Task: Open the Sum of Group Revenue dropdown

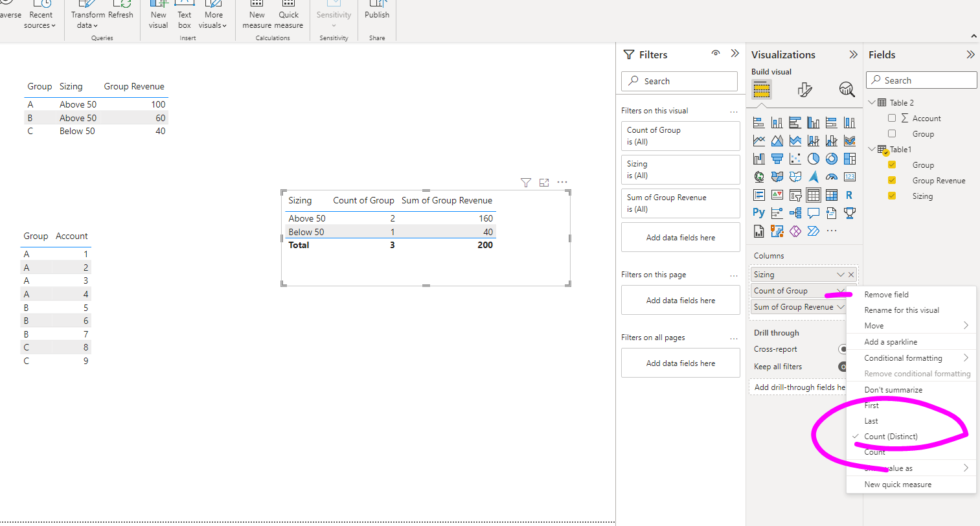Action: click(841, 307)
